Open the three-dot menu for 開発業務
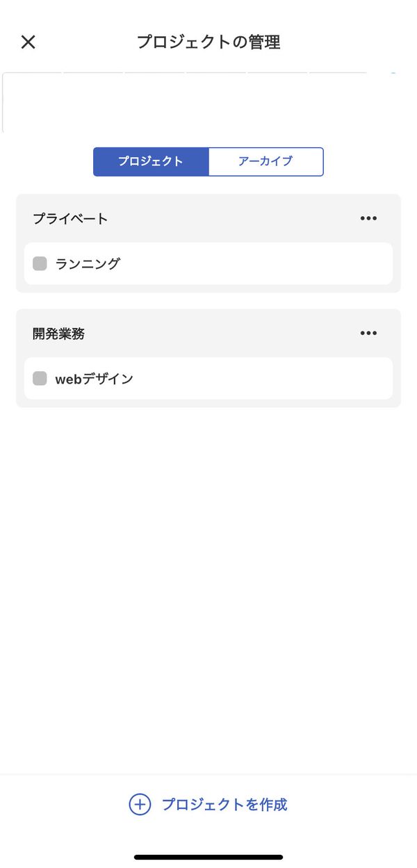Image resolution: width=417 pixels, height=868 pixels. tap(368, 333)
